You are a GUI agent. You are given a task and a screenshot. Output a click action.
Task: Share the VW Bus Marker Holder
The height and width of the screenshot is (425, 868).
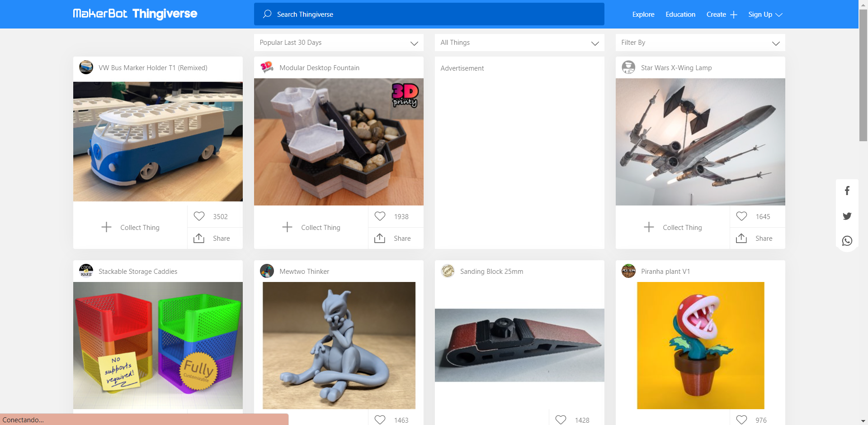(x=212, y=238)
